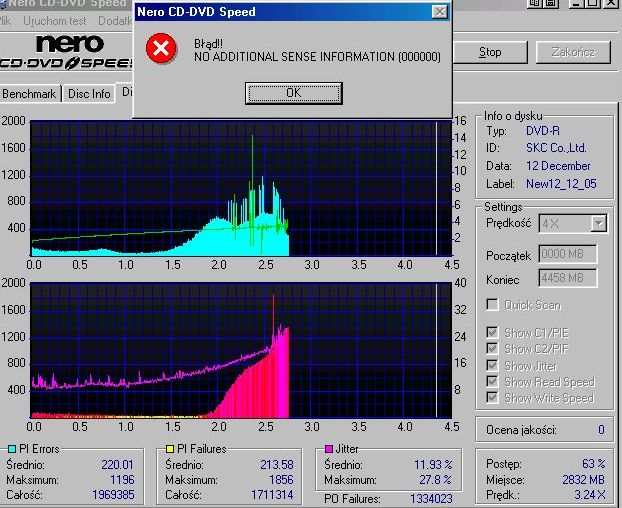
Task: Click the PI Failures average 213.58
Action: tap(277, 464)
